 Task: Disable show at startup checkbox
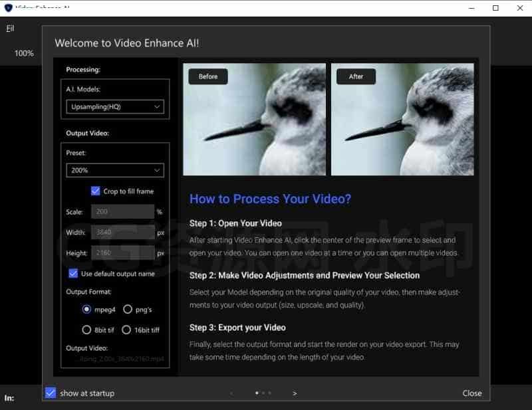(x=51, y=393)
